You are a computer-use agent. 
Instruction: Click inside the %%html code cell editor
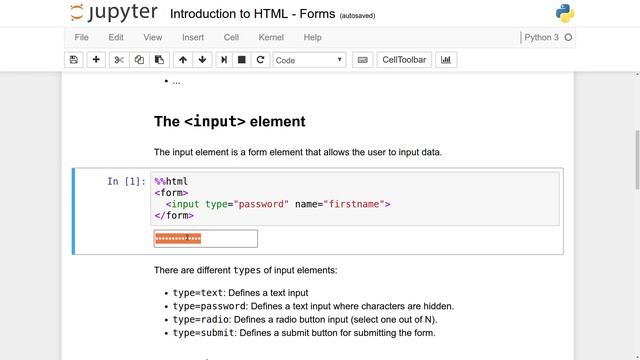(355, 198)
